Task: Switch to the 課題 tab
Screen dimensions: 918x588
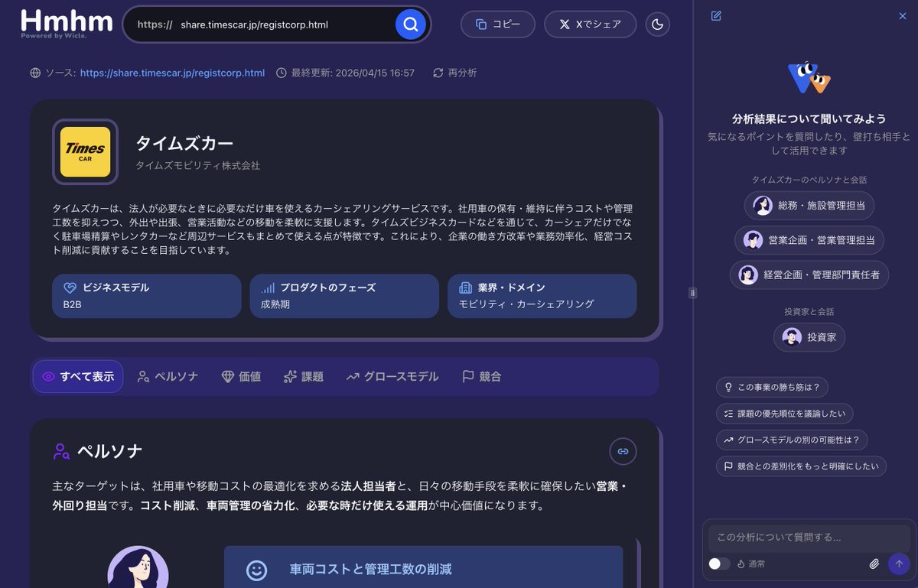Action: [x=304, y=376]
